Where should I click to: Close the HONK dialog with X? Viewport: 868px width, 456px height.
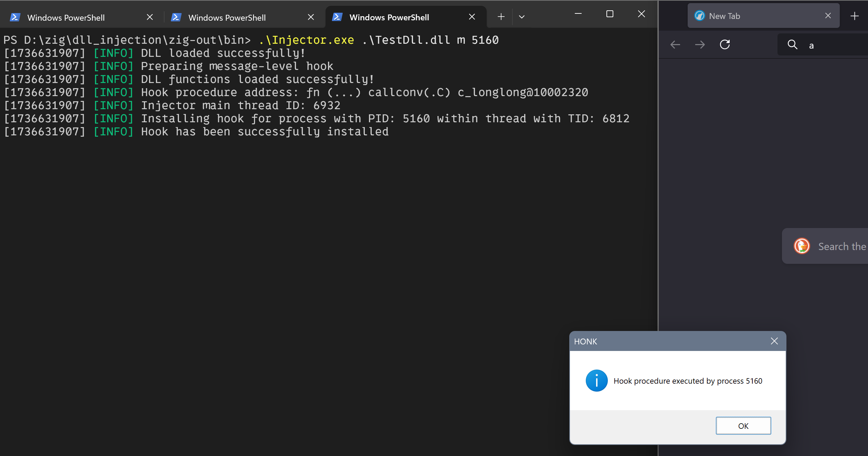pos(774,341)
